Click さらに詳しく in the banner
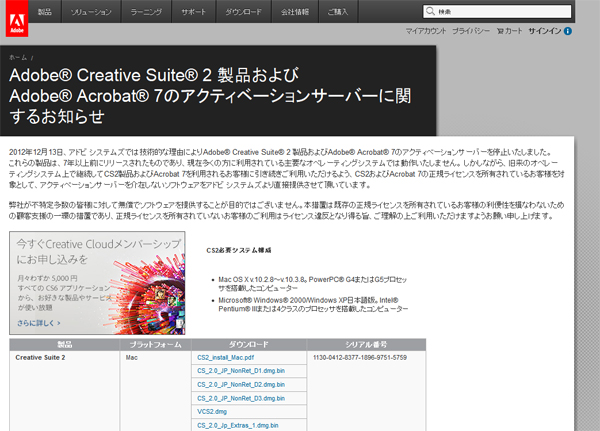This screenshot has width=600, height=431. click(39, 323)
